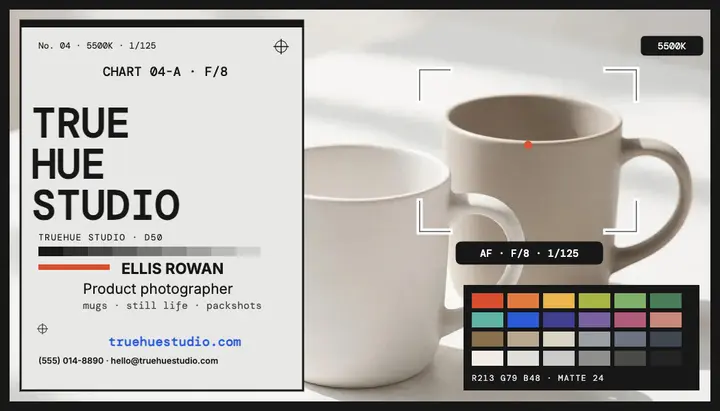Click the large crosshair registration mark icon
The height and width of the screenshot is (411, 720).
(x=281, y=46)
